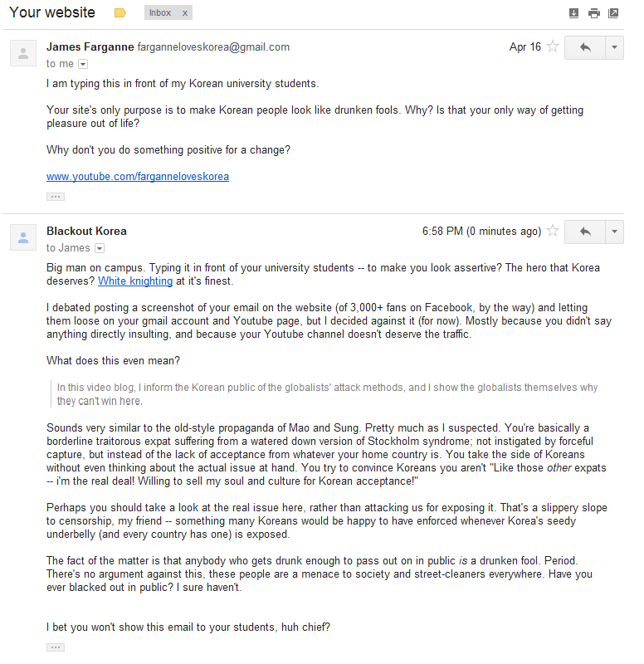
Task: Reply to the Blackout Korea message
Action: pyautogui.click(x=587, y=232)
